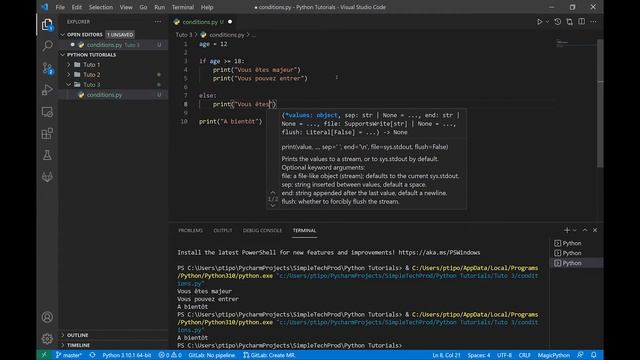Open the Testing flask view

[47, 155]
